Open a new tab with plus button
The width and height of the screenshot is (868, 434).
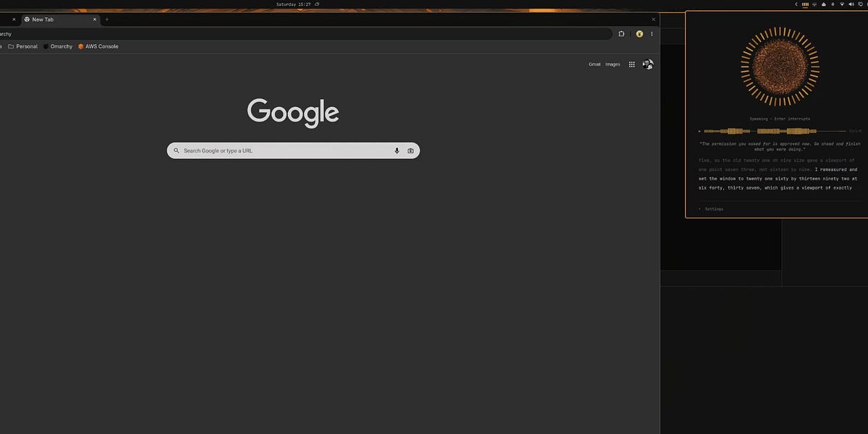click(107, 20)
